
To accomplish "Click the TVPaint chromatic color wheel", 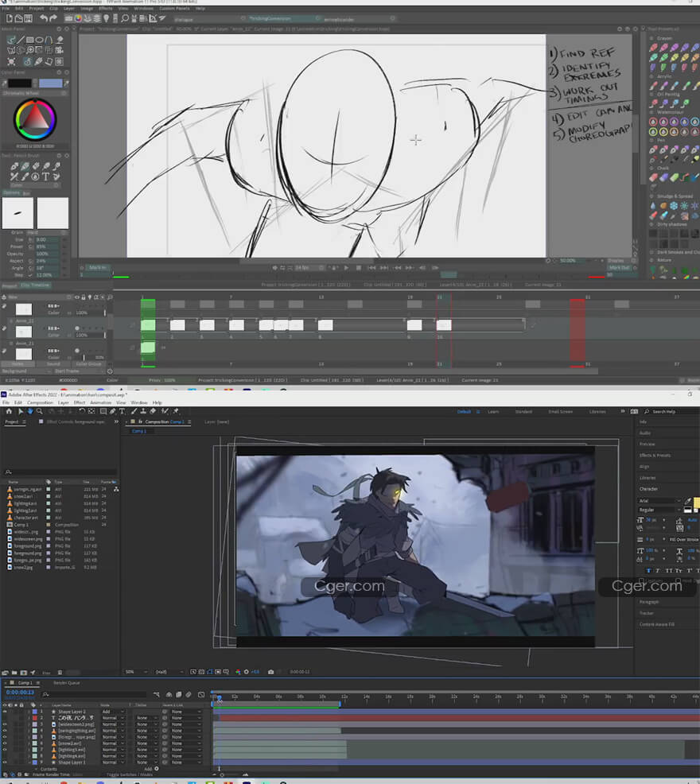I will point(35,119).
